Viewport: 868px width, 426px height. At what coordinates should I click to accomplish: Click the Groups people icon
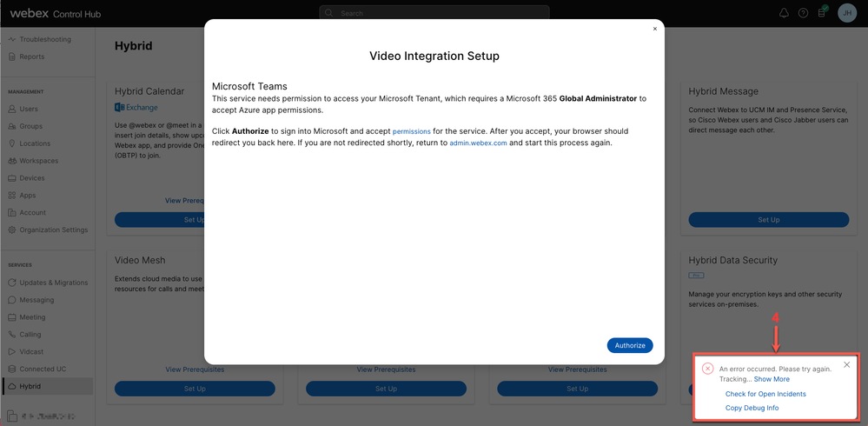(11, 126)
